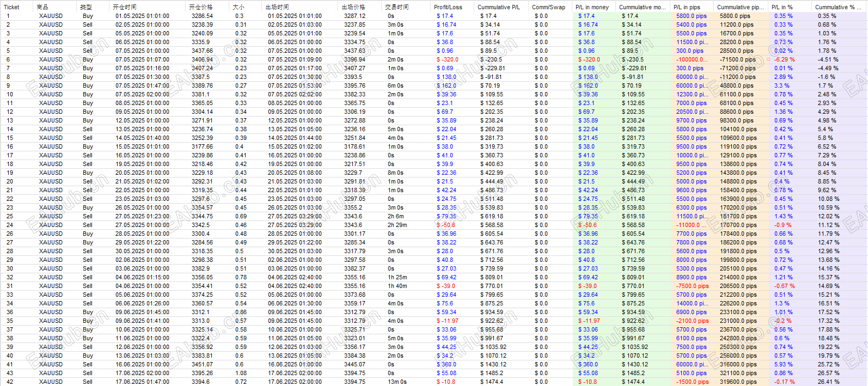Sort by 开仓时间 column header
868x386 pixels.
[125, 7]
